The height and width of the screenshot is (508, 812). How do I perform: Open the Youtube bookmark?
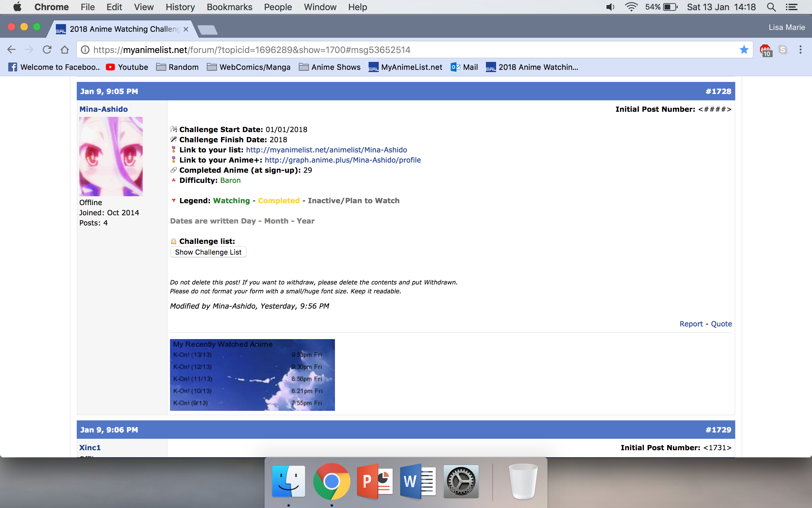pyautogui.click(x=127, y=67)
